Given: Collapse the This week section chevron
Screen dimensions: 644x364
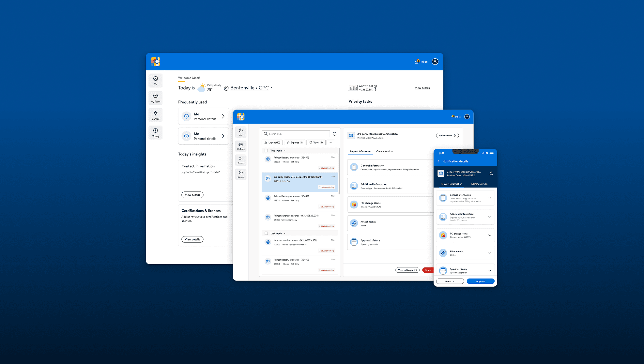Looking at the screenshot, I should pyautogui.click(x=284, y=151).
